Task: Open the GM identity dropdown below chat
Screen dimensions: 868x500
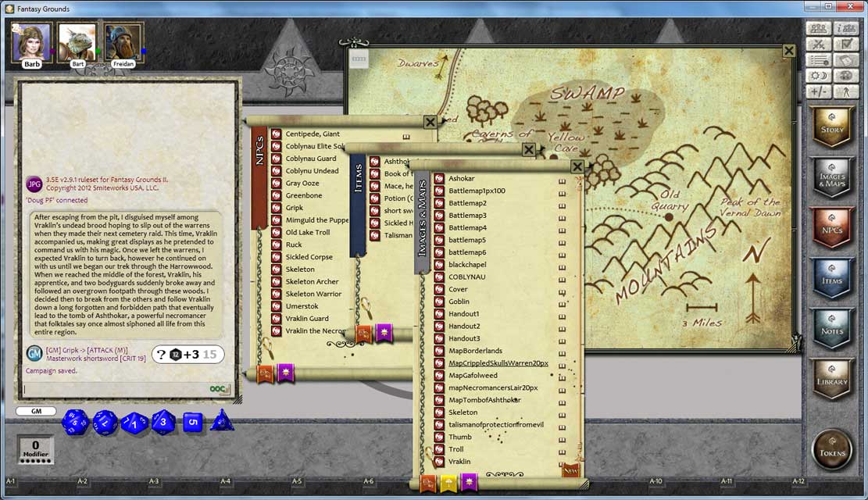Action: pyautogui.click(x=35, y=410)
